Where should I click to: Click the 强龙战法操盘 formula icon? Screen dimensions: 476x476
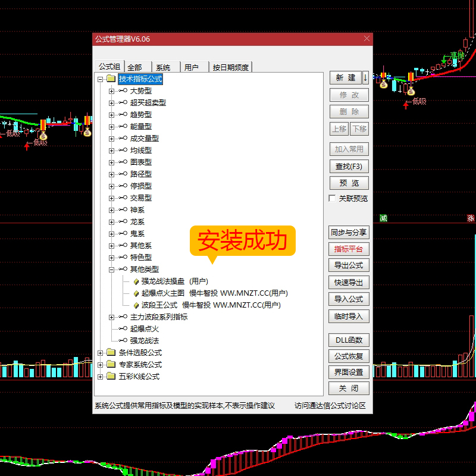136,281
